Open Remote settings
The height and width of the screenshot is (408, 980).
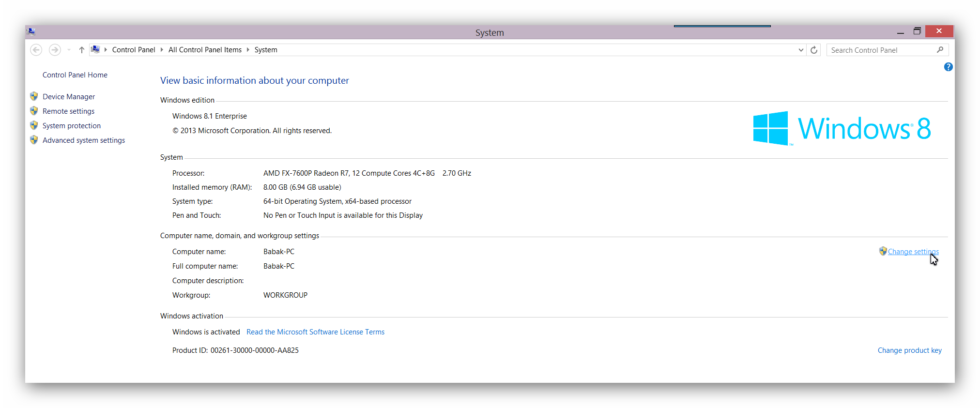[68, 111]
